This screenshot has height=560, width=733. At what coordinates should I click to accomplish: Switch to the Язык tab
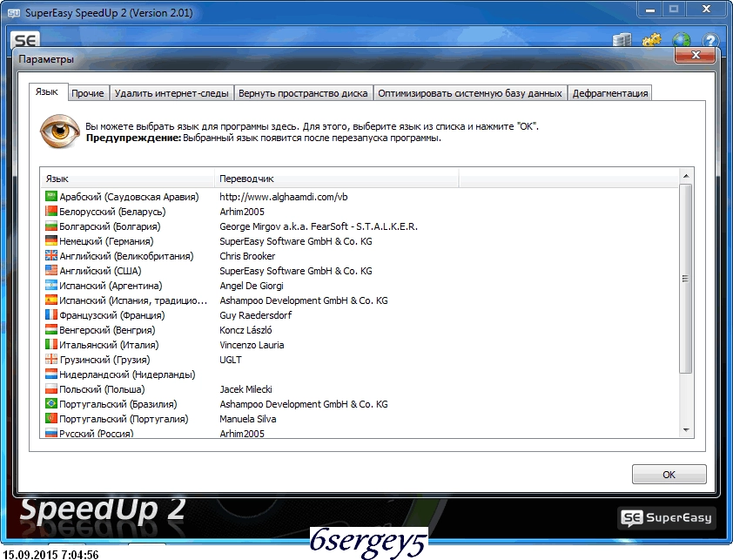(x=47, y=91)
